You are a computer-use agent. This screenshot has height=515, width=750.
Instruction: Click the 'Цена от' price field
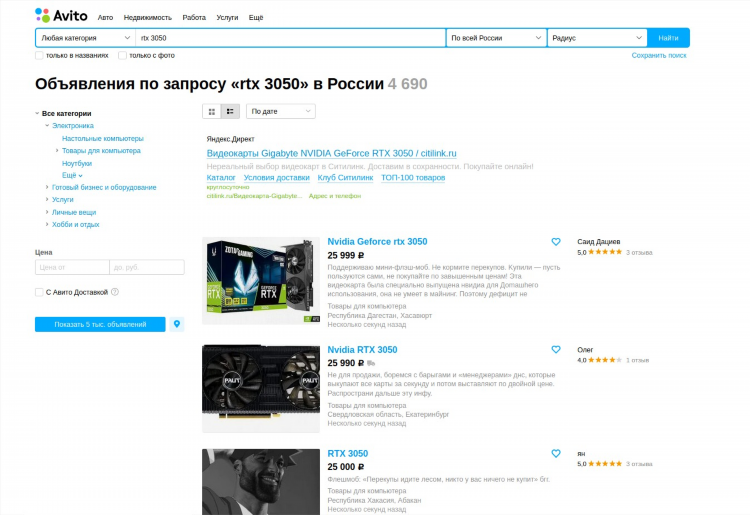coord(72,267)
